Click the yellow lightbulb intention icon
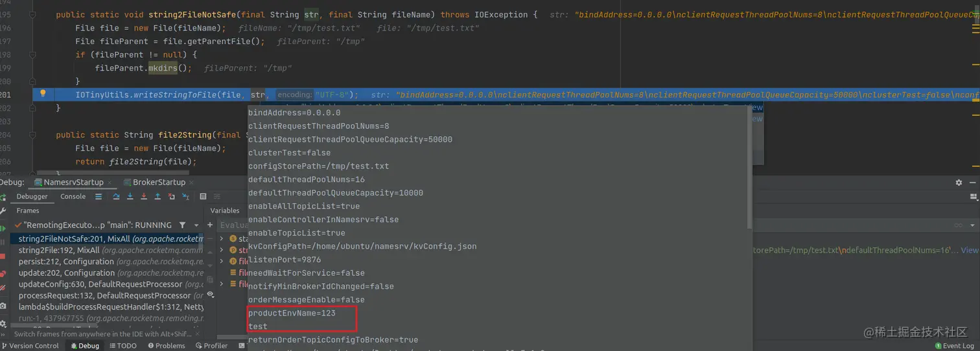The width and height of the screenshot is (980, 351). tap(43, 93)
